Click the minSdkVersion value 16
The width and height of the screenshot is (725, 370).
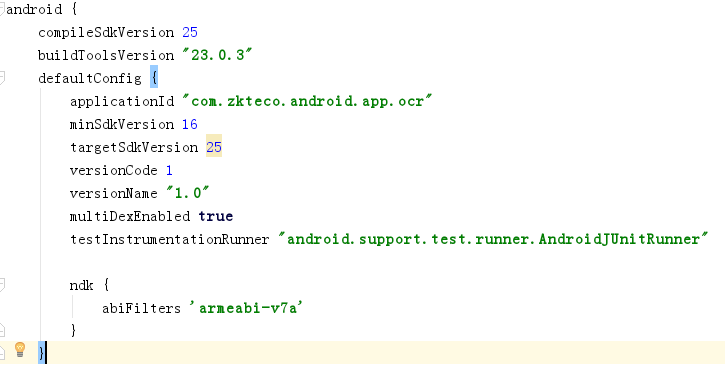click(x=190, y=124)
